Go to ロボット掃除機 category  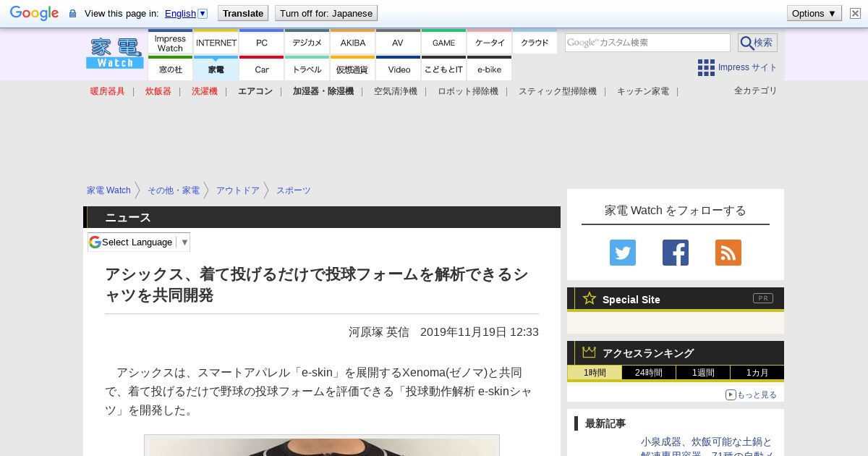[468, 91]
